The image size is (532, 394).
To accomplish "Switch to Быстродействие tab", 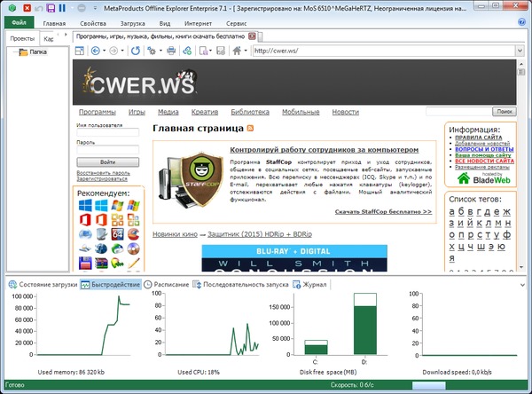I will coord(111,284).
